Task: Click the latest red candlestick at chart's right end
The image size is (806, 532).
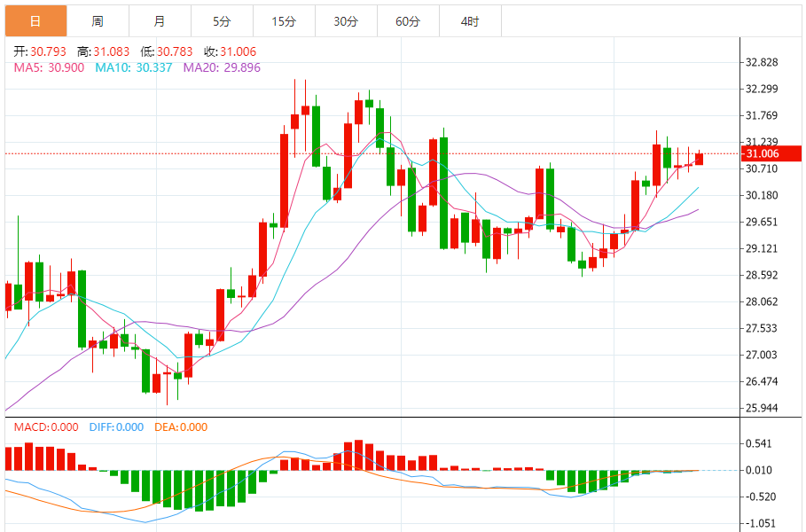Action: click(699, 159)
